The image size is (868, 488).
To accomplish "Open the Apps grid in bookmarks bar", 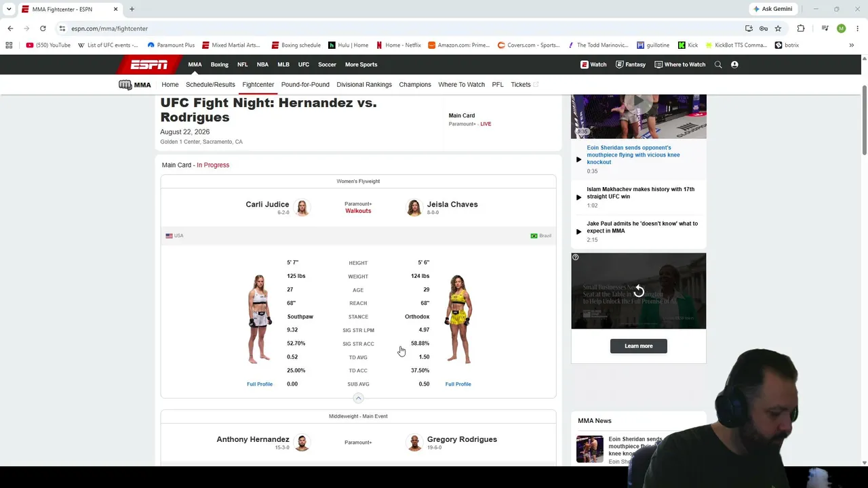I will (x=9, y=45).
